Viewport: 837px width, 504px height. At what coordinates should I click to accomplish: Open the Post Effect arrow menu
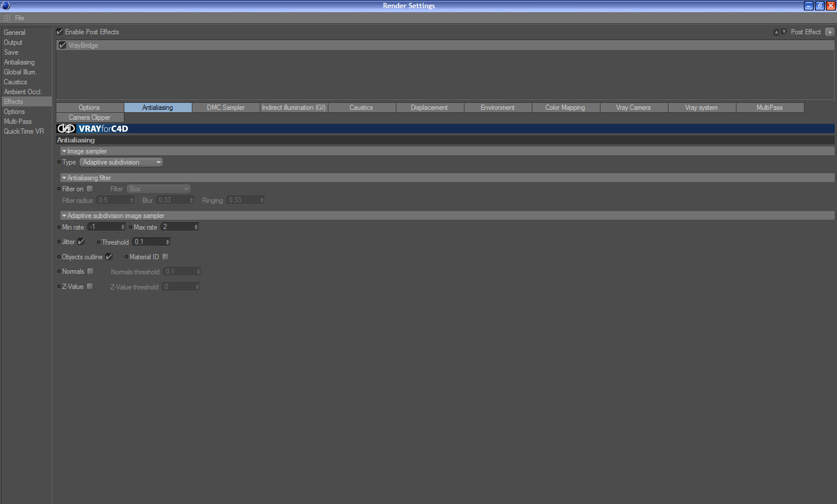coord(829,32)
